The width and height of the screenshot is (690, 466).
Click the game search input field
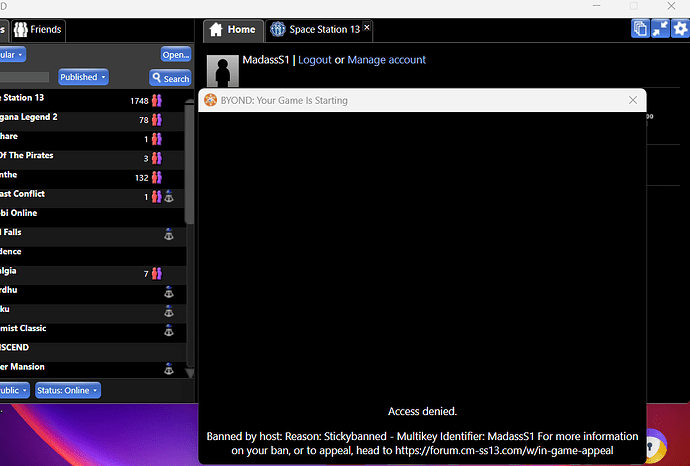click(24, 77)
